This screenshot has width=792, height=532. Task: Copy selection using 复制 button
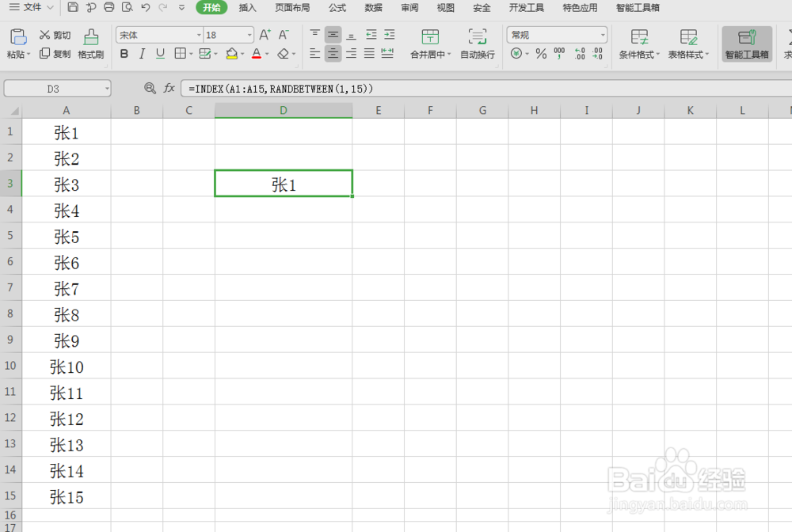point(55,54)
